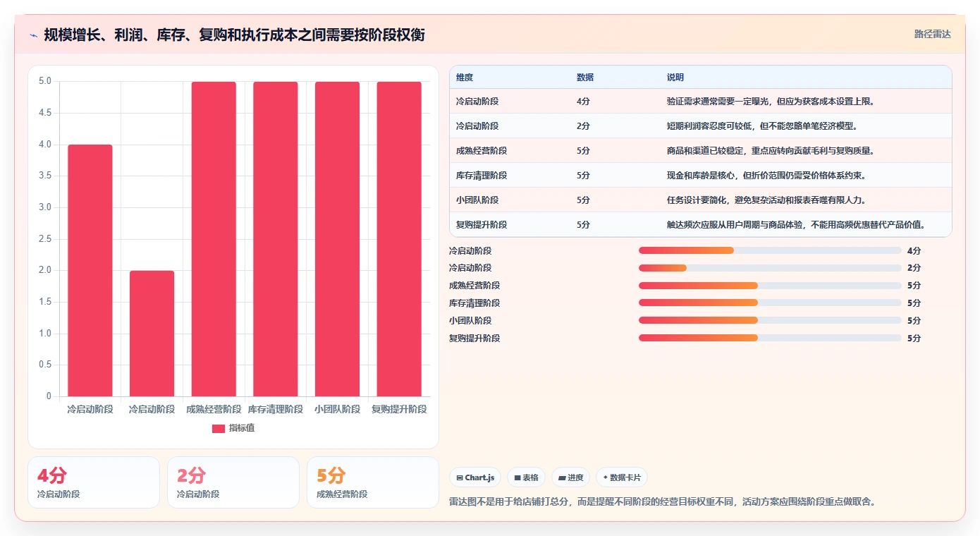Click the 冷启动阶段 progress bar showing 2分

(x=770, y=268)
